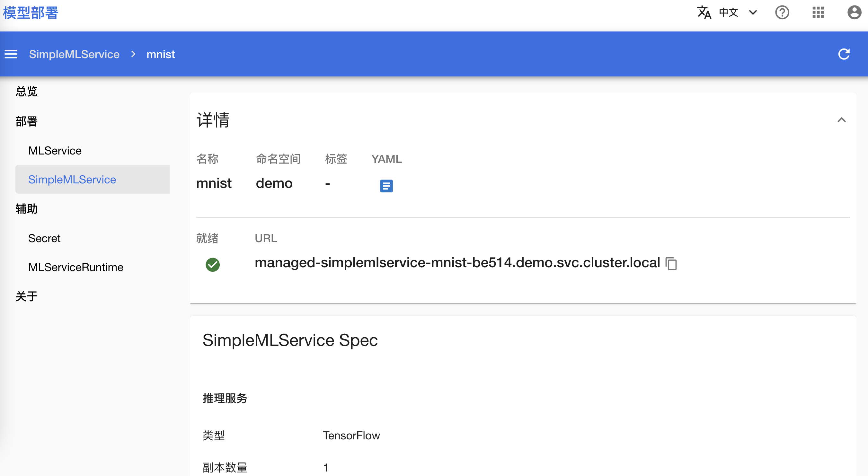Click the SimpleMLService Spec heading
This screenshot has width=868, height=476.
click(x=290, y=340)
